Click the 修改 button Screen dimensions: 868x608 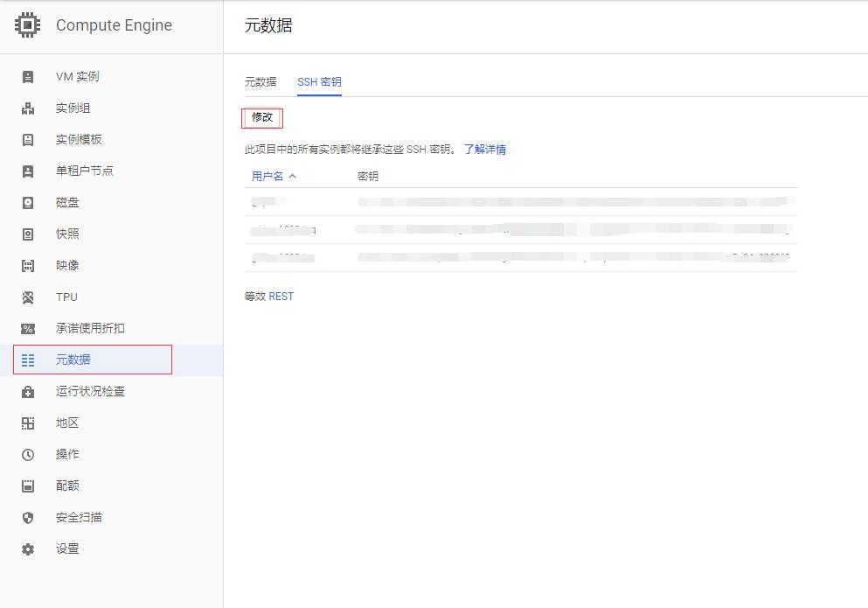tap(262, 117)
